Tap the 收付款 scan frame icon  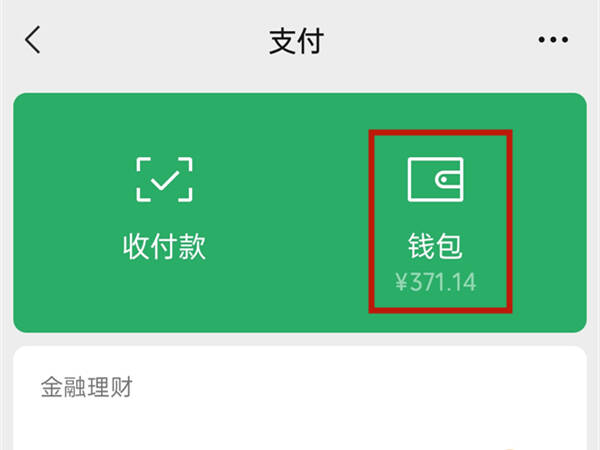[x=165, y=179]
